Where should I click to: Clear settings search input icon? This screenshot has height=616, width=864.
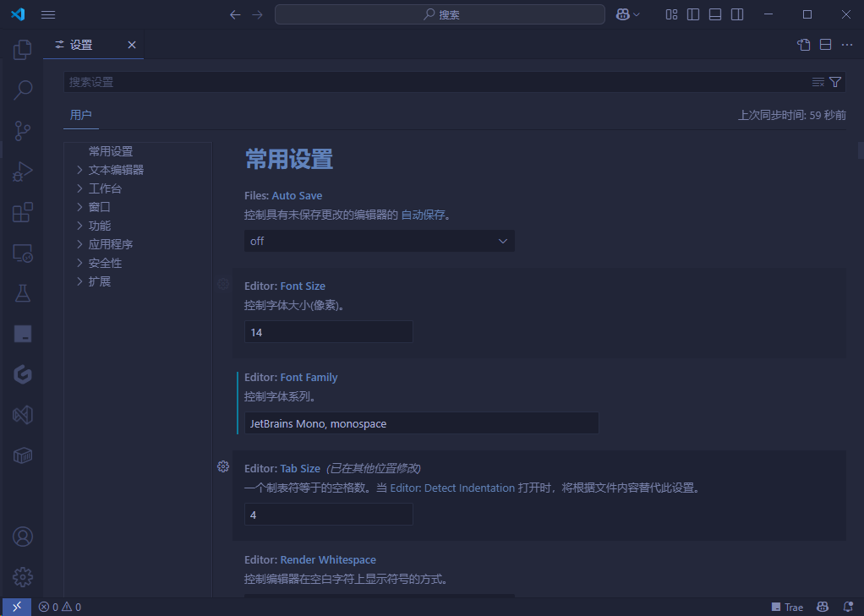pyautogui.click(x=818, y=82)
